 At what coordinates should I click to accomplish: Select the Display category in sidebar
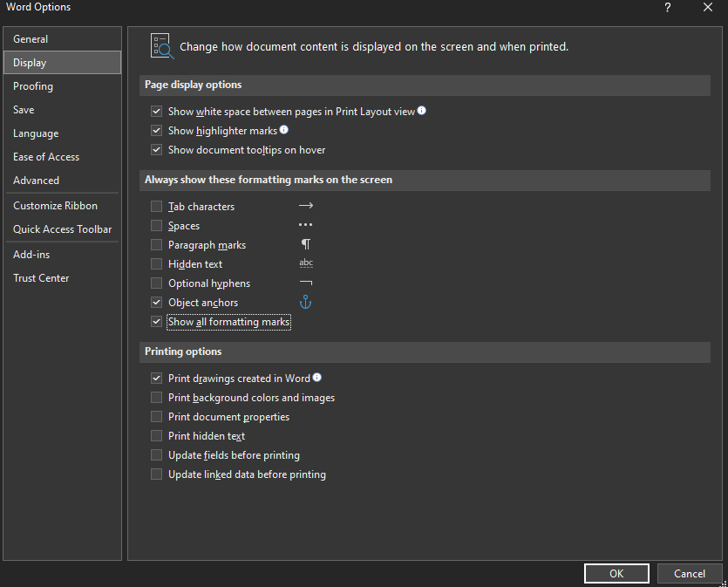pos(62,62)
